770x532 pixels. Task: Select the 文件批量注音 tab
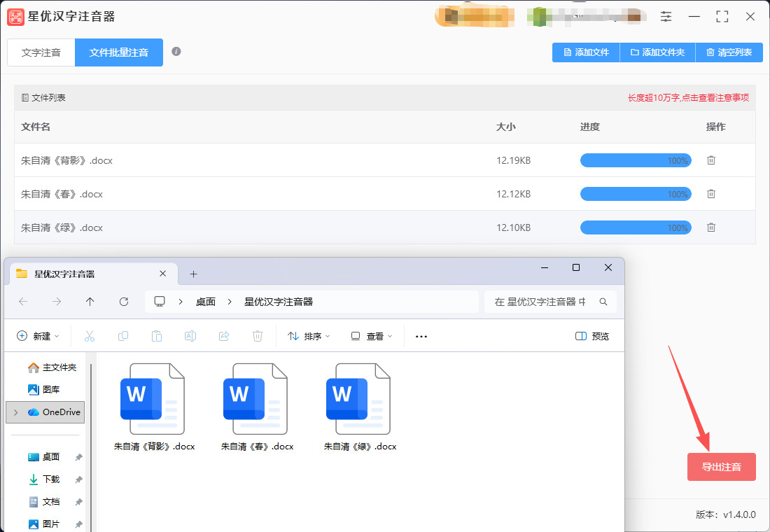pyautogui.click(x=119, y=52)
